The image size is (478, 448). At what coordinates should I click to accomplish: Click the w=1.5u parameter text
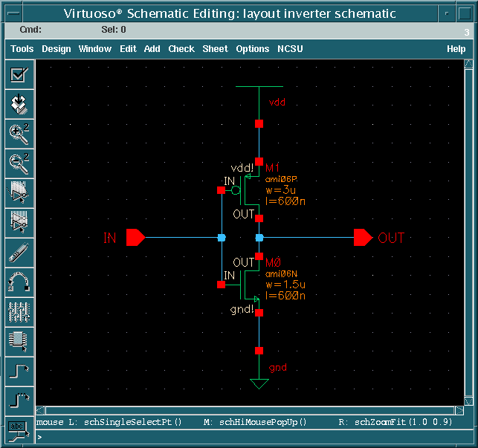click(x=285, y=285)
